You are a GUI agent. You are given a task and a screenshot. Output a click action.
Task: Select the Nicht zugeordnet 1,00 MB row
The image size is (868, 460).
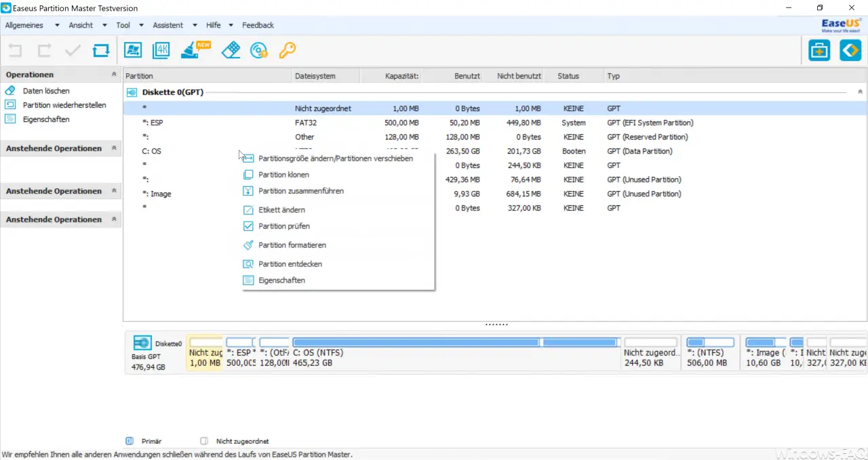[x=495, y=108]
